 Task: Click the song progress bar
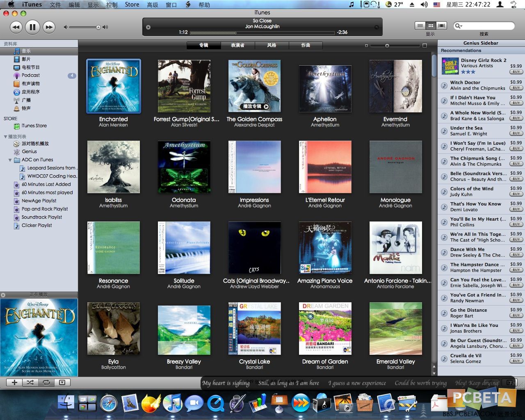262,32
